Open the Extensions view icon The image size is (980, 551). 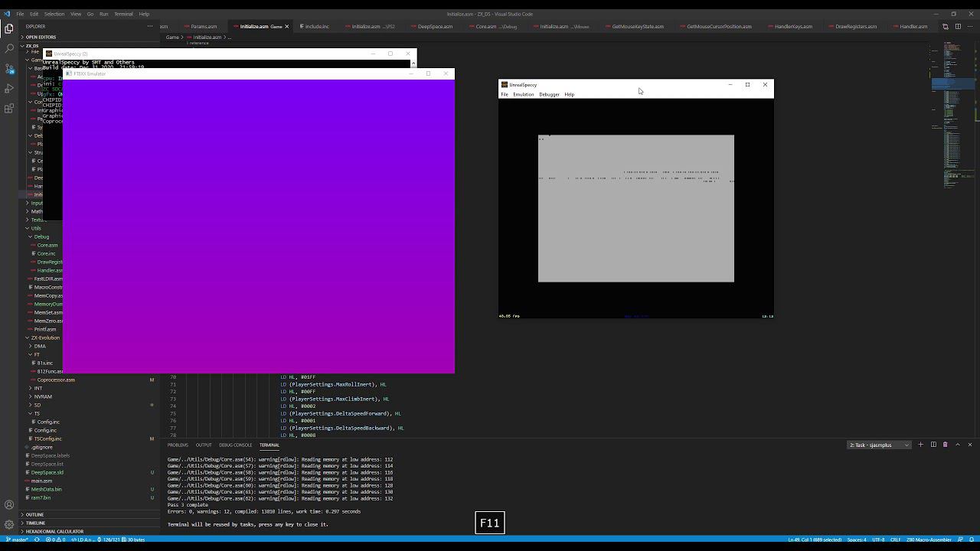click(x=9, y=109)
